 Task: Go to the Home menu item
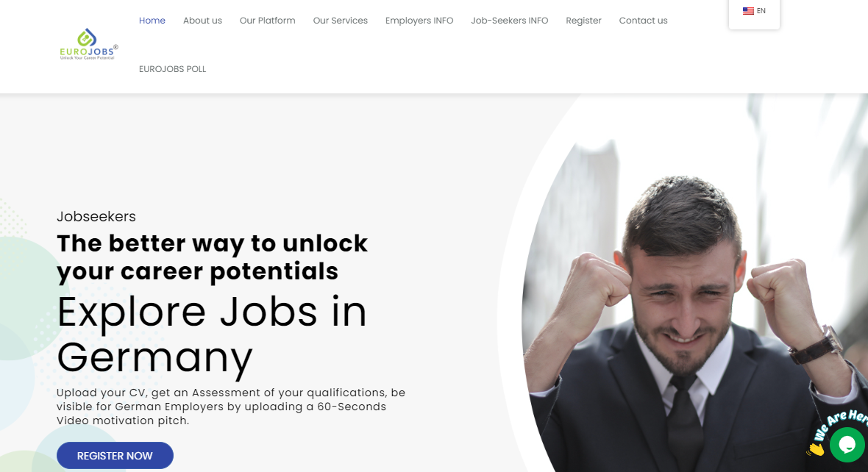(x=152, y=21)
